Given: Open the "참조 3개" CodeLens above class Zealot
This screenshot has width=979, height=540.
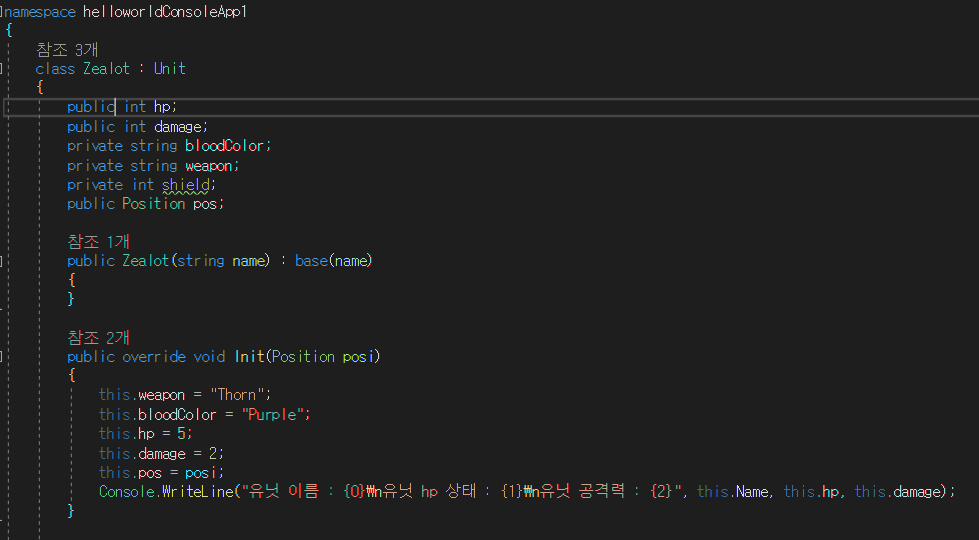Looking at the screenshot, I should pos(67,49).
